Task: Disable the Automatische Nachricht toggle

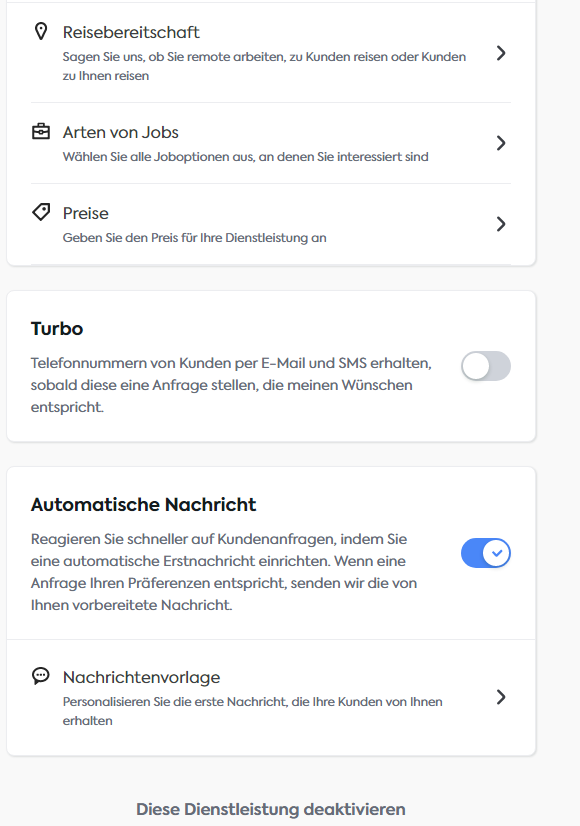Action: 486,553
